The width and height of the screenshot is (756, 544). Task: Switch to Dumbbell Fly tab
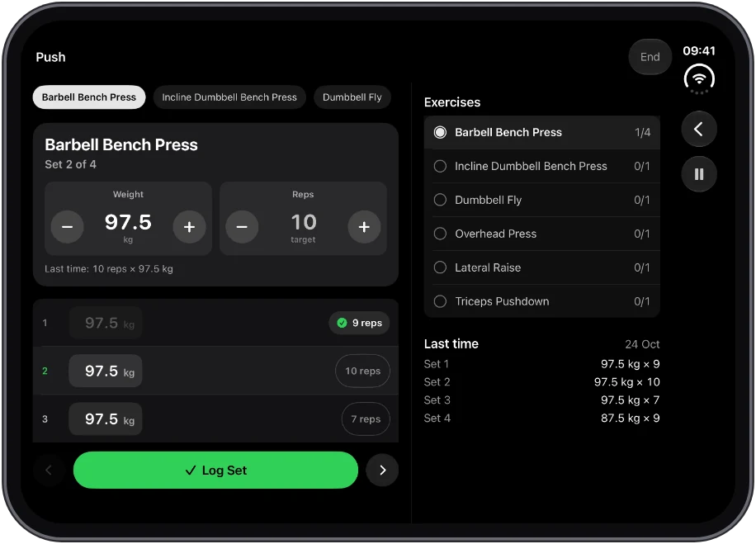pos(352,97)
